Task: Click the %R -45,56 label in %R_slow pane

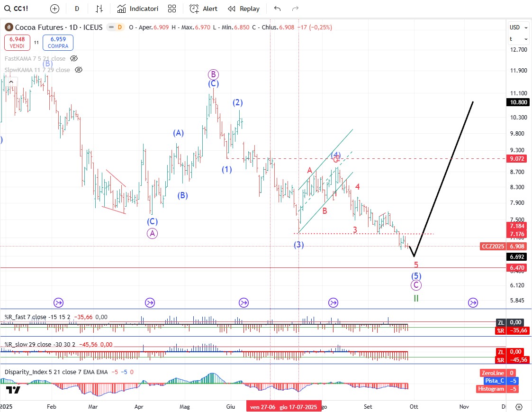Action: tap(513, 360)
